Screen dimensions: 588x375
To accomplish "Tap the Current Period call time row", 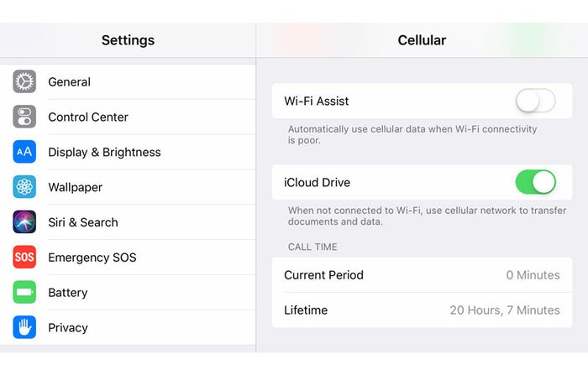I will tap(422, 275).
